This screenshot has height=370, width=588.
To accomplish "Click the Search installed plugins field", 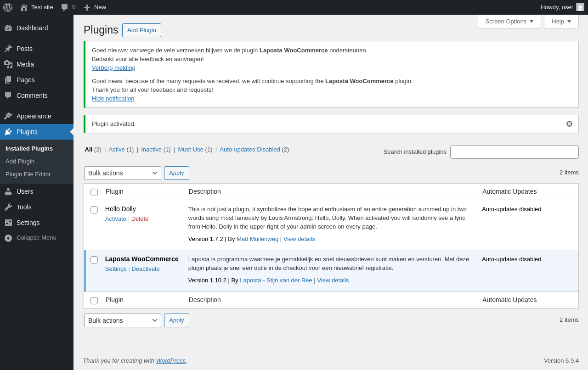I will [x=514, y=152].
